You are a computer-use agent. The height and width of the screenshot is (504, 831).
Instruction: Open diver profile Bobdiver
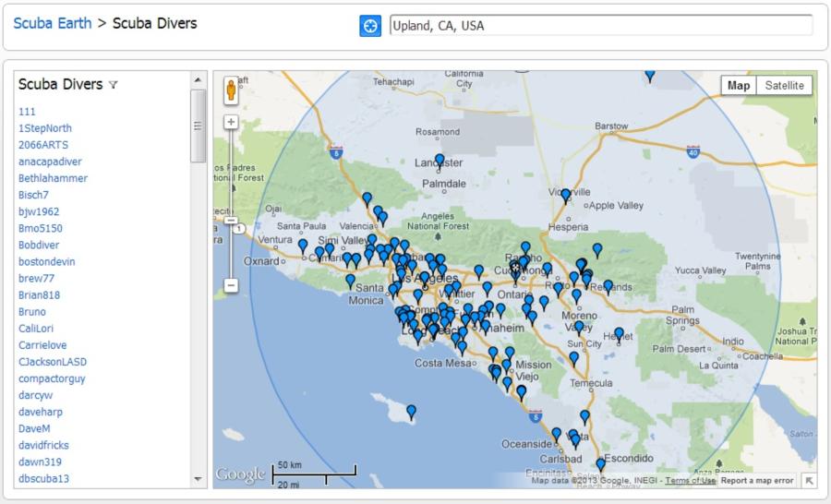(x=39, y=245)
